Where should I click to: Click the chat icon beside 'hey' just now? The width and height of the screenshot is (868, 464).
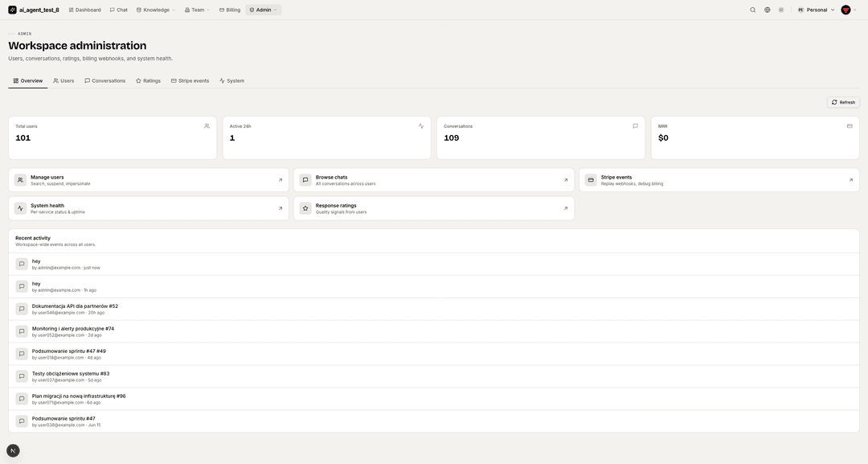22,264
